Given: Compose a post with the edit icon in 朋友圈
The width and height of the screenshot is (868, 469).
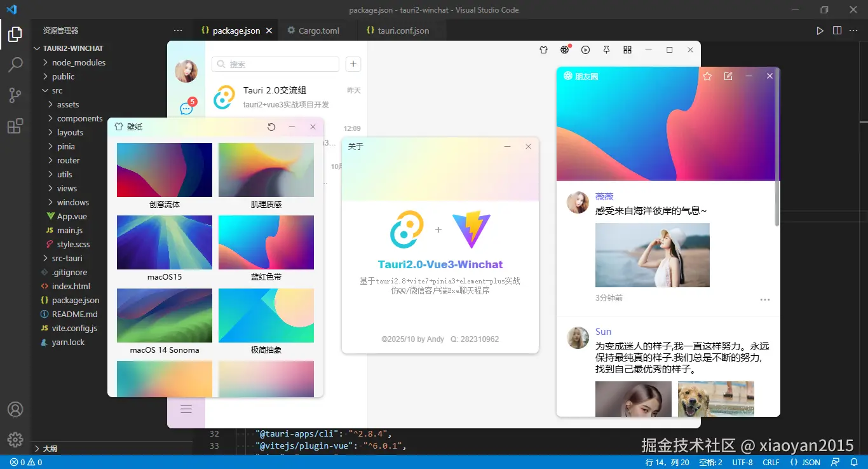Looking at the screenshot, I should click(x=728, y=76).
